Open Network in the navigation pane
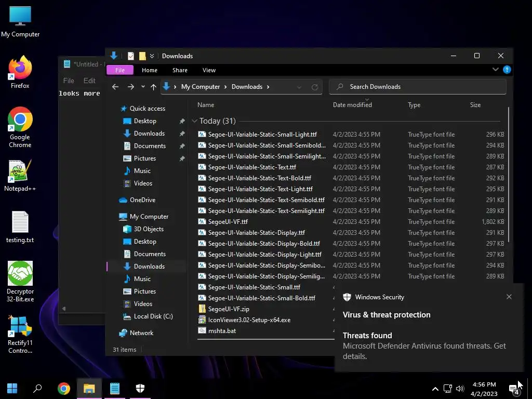The height and width of the screenshot is (399, 532). (x=141, y=333)
